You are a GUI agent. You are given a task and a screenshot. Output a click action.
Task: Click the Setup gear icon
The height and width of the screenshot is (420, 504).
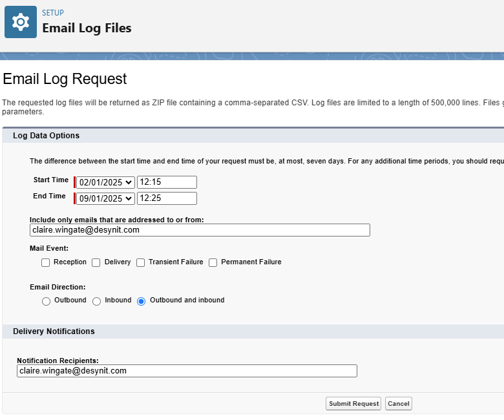[21, 22]
